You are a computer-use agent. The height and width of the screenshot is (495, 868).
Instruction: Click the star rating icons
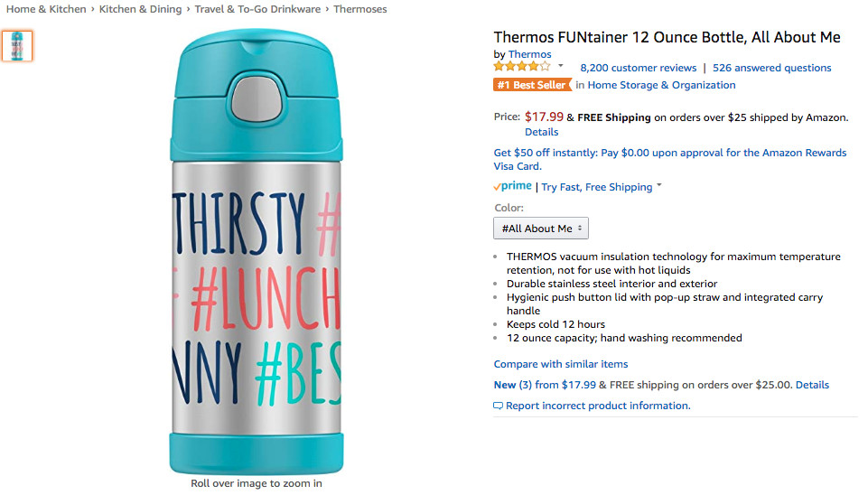tap(521, 67)
